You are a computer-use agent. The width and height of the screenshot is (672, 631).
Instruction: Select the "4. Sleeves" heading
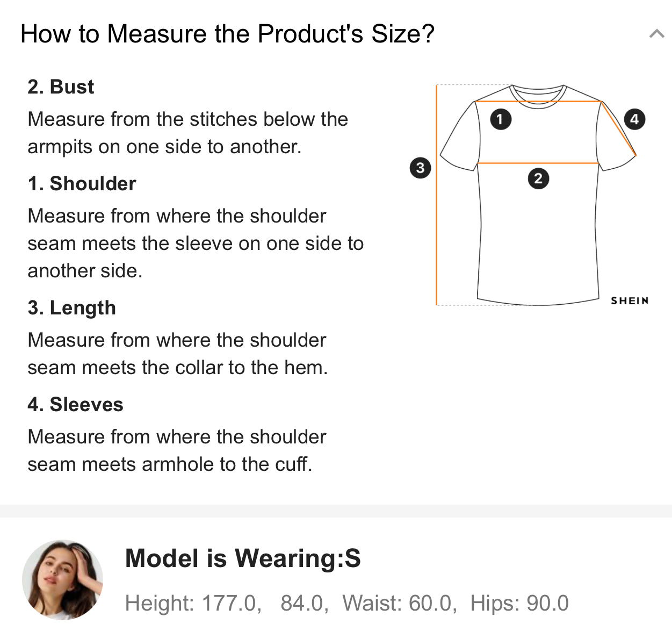pyautogui.click(x=75, y=405)
